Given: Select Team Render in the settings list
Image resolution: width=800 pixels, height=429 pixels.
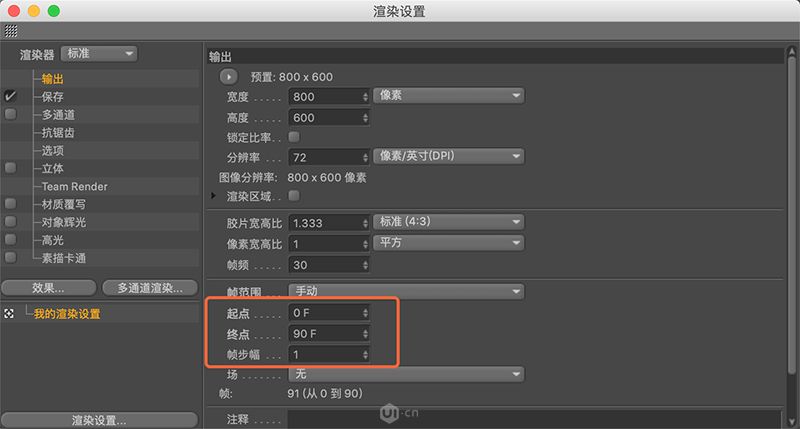Looking at the screenshot, I should click(x=74, y=187).
